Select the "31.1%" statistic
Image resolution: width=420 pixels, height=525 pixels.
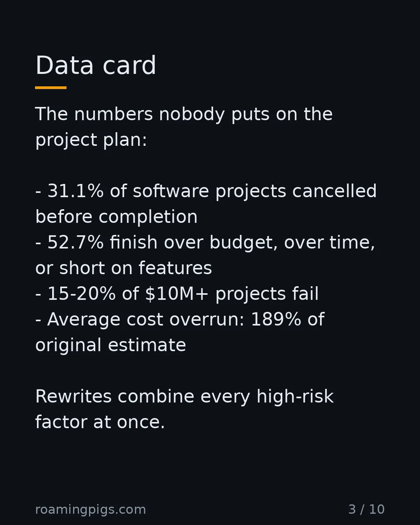click(75, 191)
